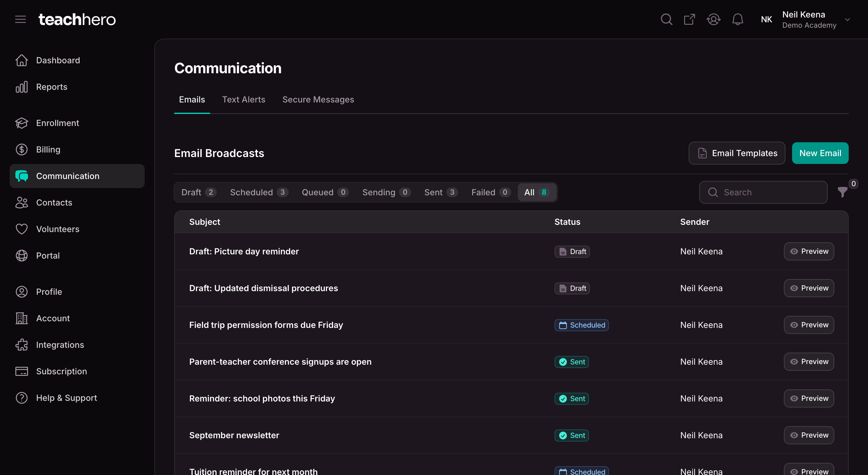Click 'Parent-teacher conference signups are open'
This screenshot has height=475, width=868.
point(280,362)
